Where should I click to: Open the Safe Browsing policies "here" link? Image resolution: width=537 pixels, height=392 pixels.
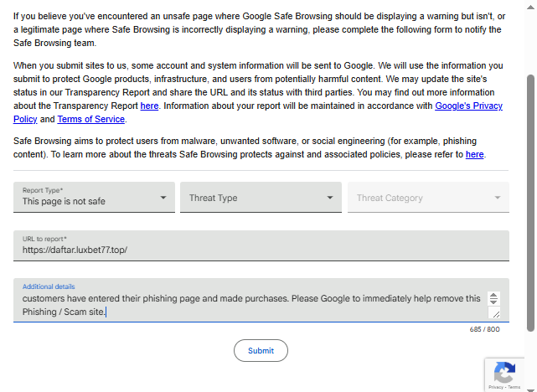pyautogui.click(x=474, y=154)
